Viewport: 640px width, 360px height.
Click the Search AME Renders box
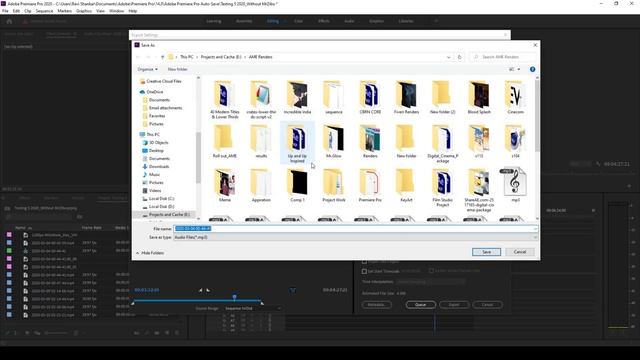503,57
